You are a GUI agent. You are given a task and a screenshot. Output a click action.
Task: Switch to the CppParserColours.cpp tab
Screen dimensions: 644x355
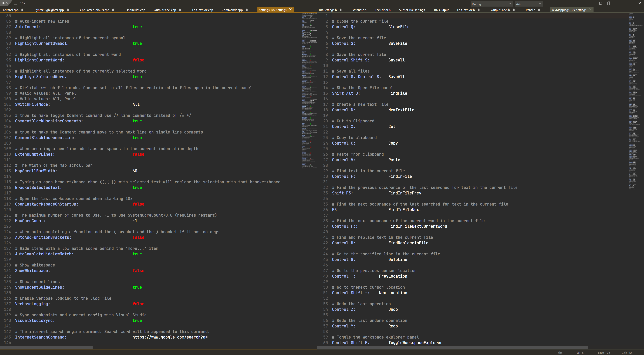(94, 10)
